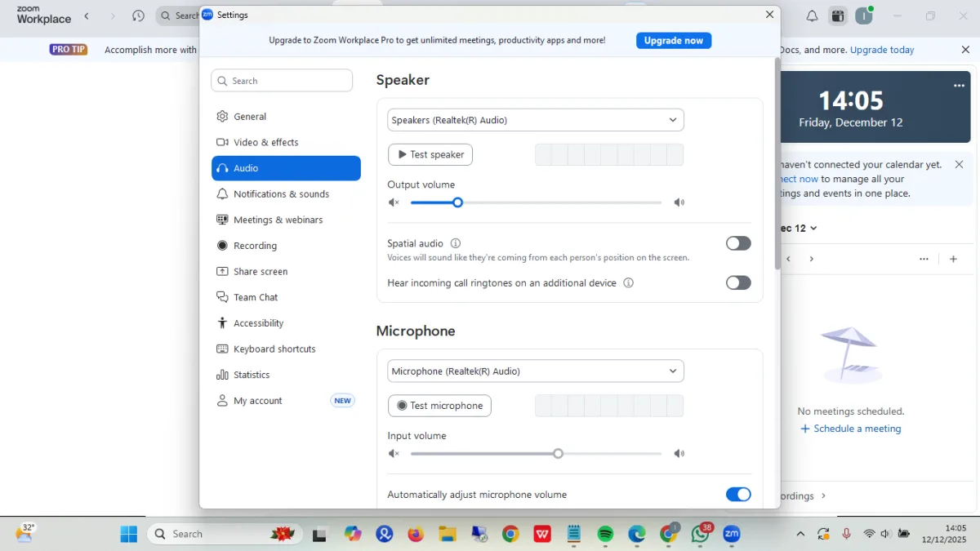Enable the Spatial audio toggle

(x=737, y=243)
